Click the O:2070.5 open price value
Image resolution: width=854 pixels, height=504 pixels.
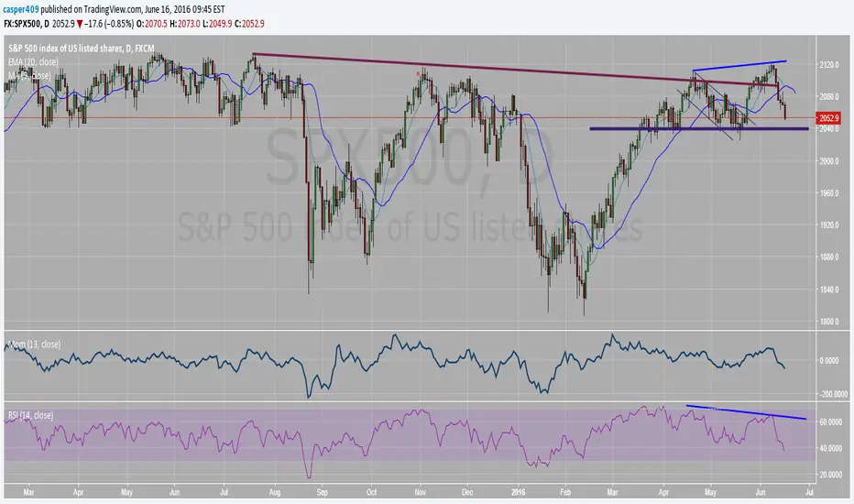[x=152, y=24]
